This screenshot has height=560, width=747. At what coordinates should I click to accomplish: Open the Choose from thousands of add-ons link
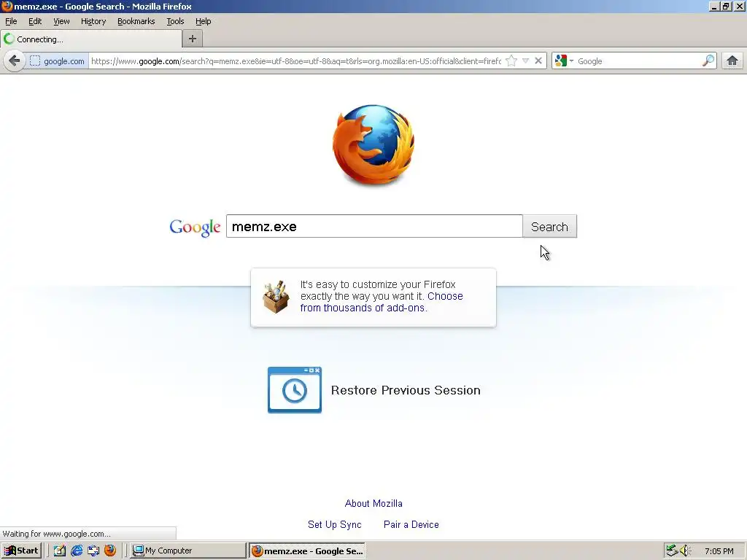[x=382, y=302]
